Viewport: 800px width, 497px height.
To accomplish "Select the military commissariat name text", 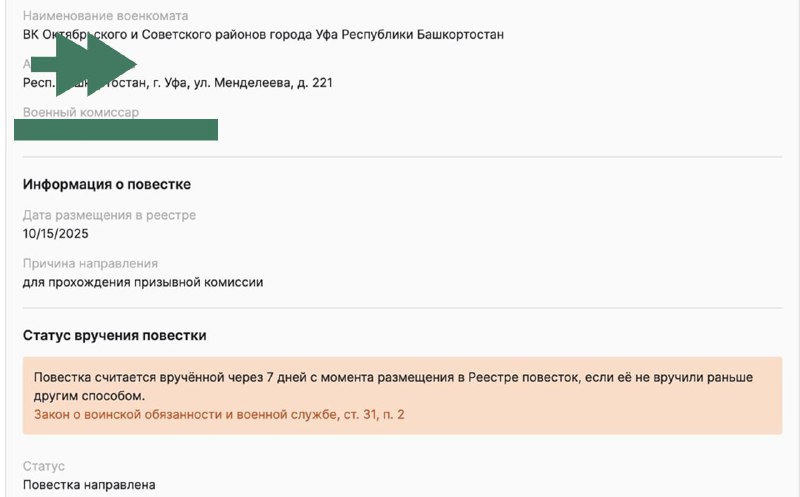I will tap(263, 35).
